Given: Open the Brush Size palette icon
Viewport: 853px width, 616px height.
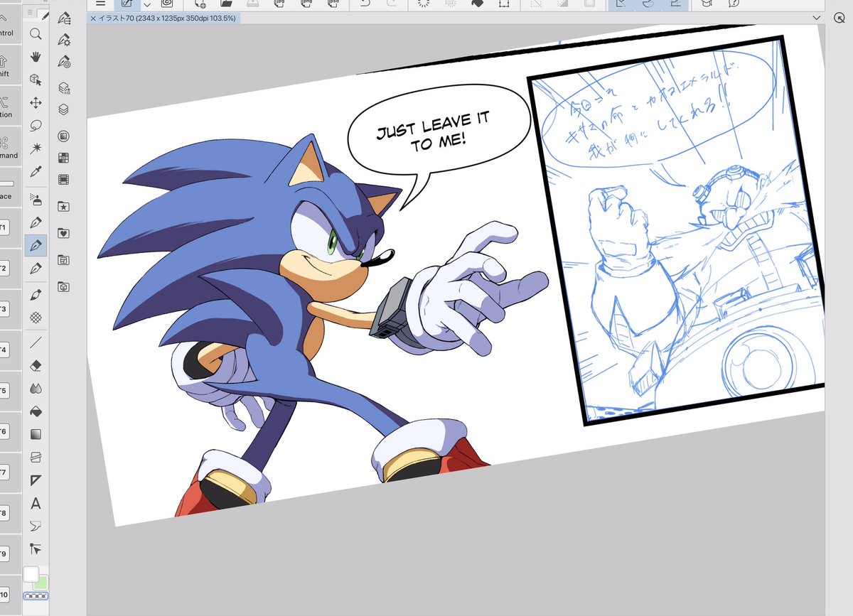Looking at the screenshot, I should pos(64,61).
